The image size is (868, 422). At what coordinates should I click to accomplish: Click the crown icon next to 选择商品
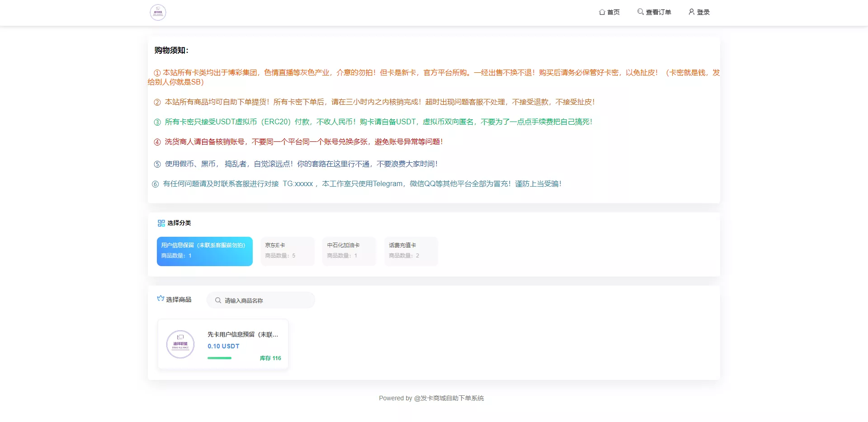click(x=160, y=298)
